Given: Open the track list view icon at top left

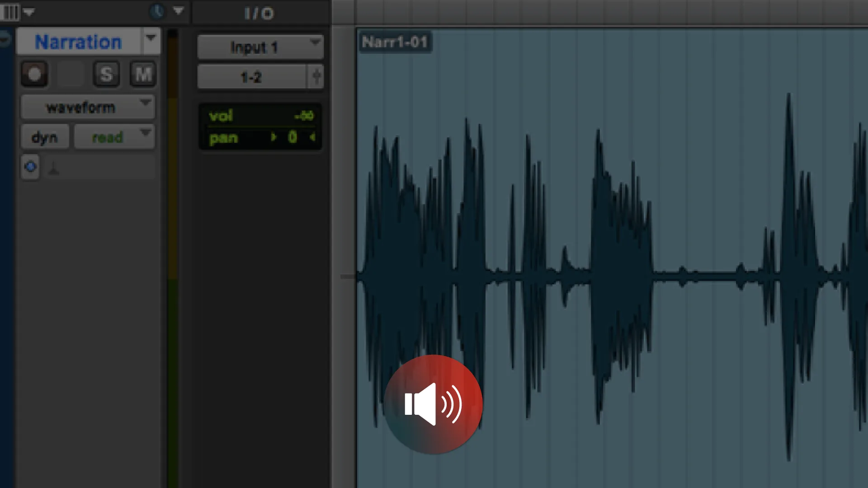Looking at the screenshot, I should 10,12.
